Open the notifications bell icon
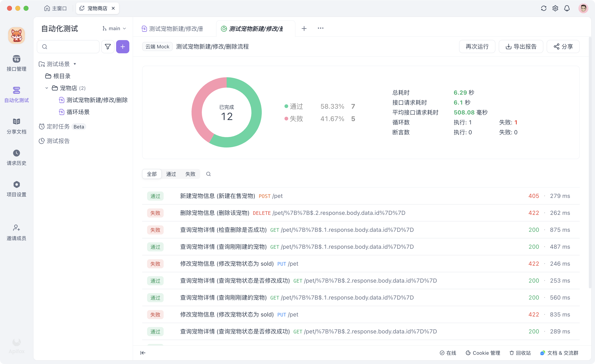Viewport: 595px width, 364px height. coord(567,8)
